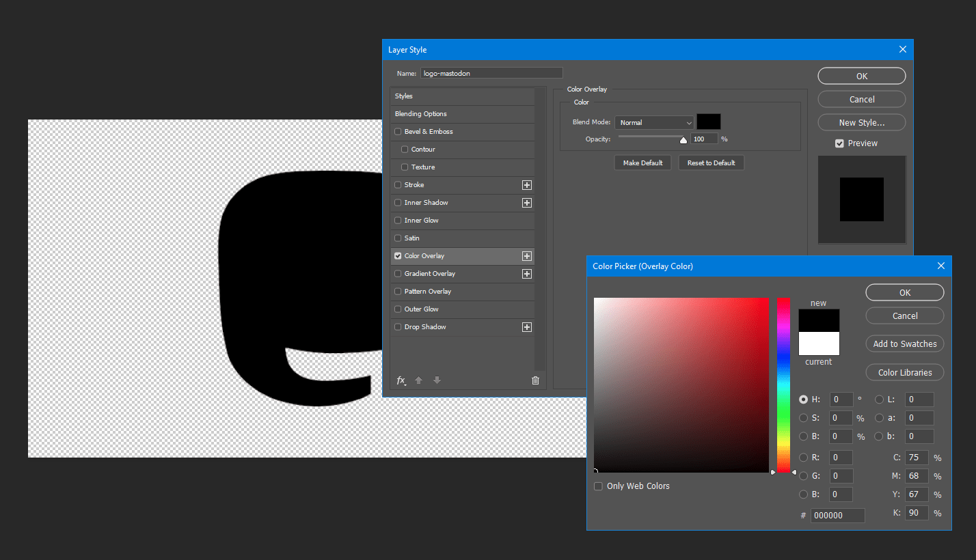Viewport: 976px width, 560px height.
Task: Add a second Drop Shadow via its plus icon
Action: pos(527,326)
